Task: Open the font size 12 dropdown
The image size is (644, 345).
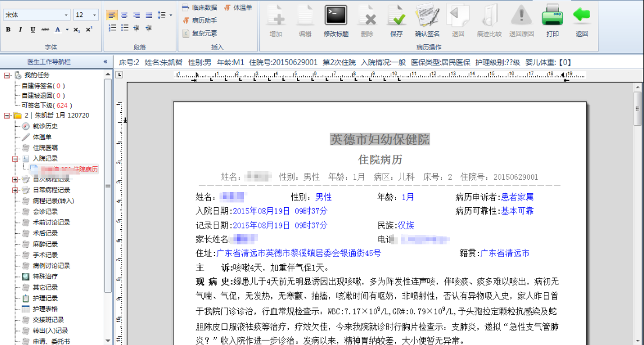Action: click(94, 15)
